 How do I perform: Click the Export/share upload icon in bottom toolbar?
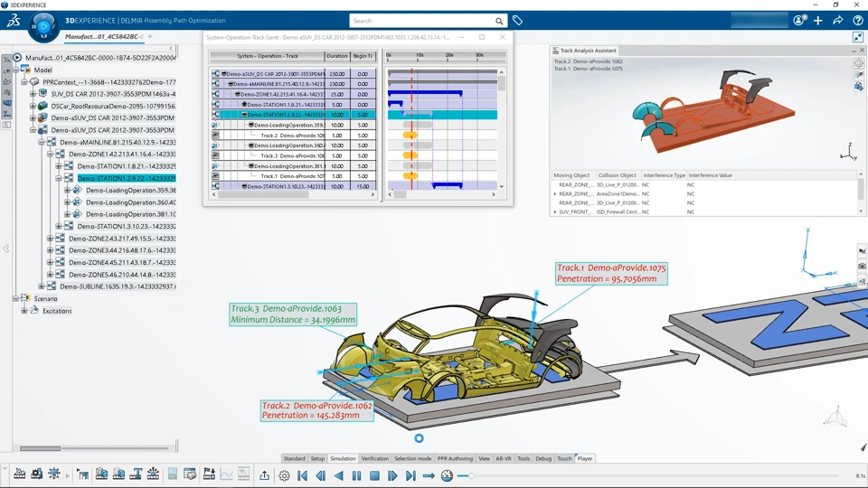pos(265,475)
